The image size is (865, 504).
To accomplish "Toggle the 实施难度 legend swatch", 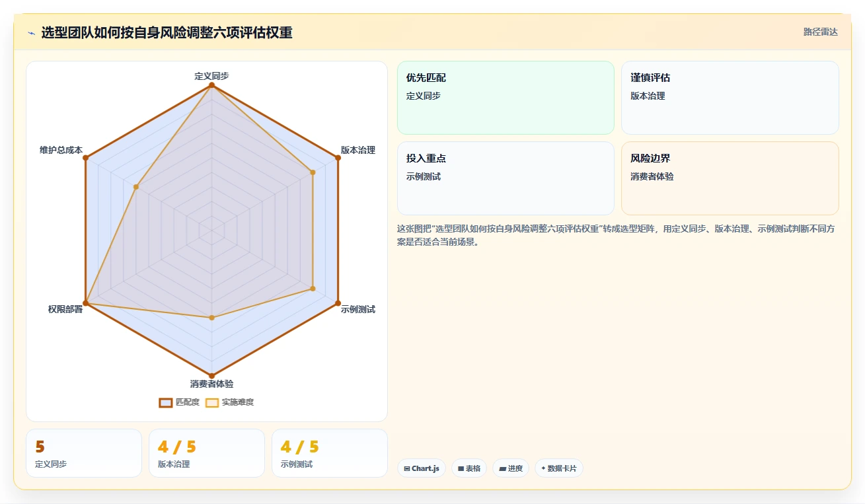I will (x=212, y=402).
